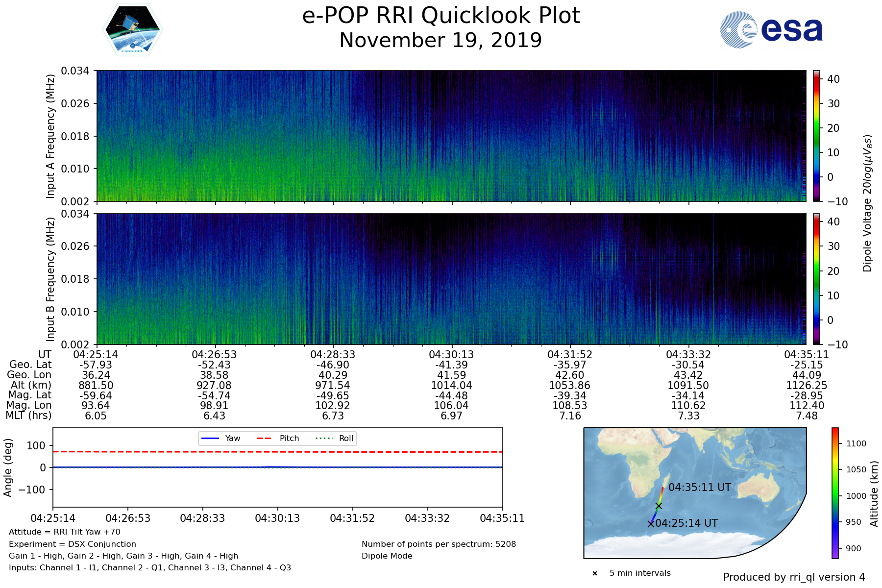The height and width of the screenshot is (588, 882).
Task: Click the 'Dipole Mode' label
Action: [387, 556]
